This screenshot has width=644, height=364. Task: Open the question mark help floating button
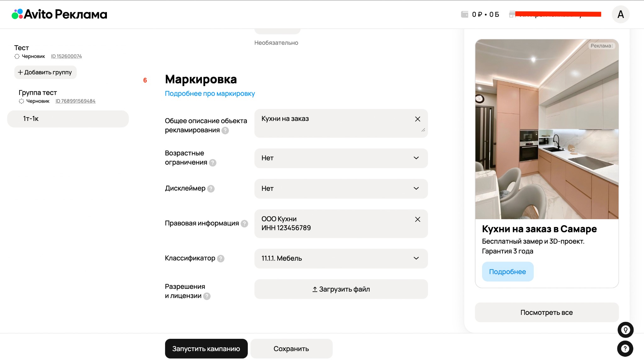pyautogui.click(x=625, y=349)
